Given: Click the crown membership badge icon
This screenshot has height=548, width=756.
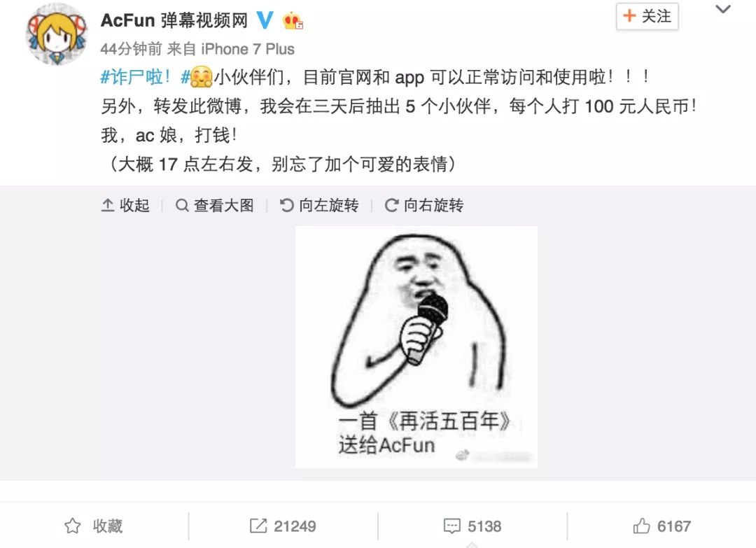Looking at the screenshot, I should (293, 21).
